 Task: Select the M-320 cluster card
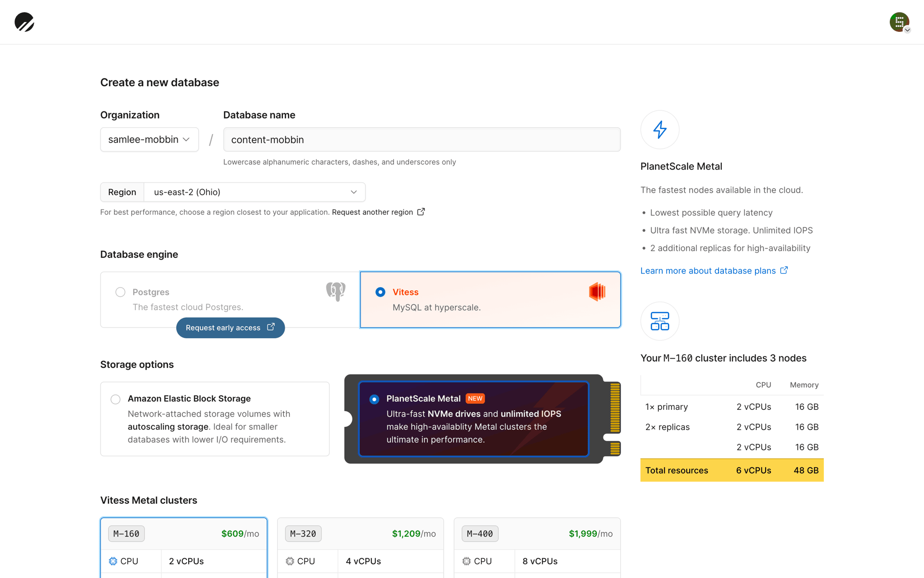click(x=360, y=548)
